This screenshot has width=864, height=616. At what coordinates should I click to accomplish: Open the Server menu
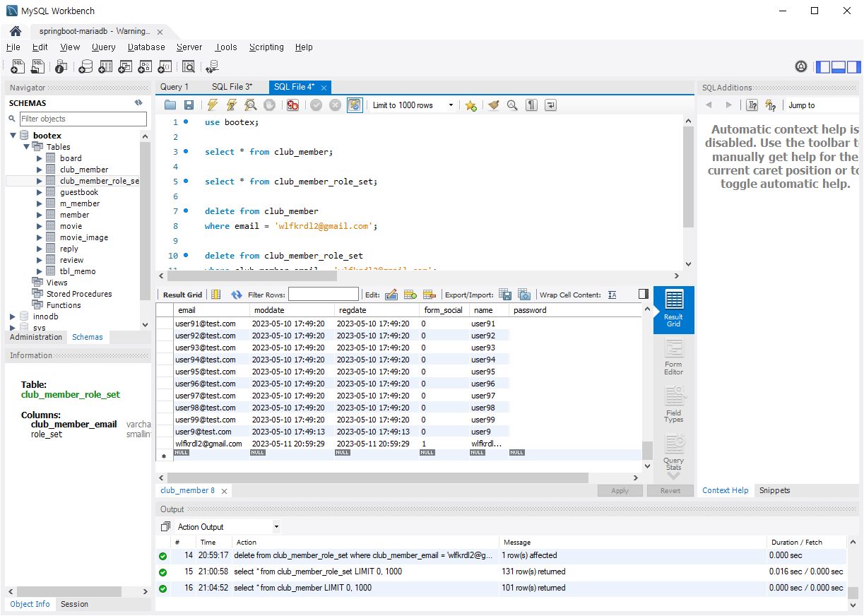[189, 47]
